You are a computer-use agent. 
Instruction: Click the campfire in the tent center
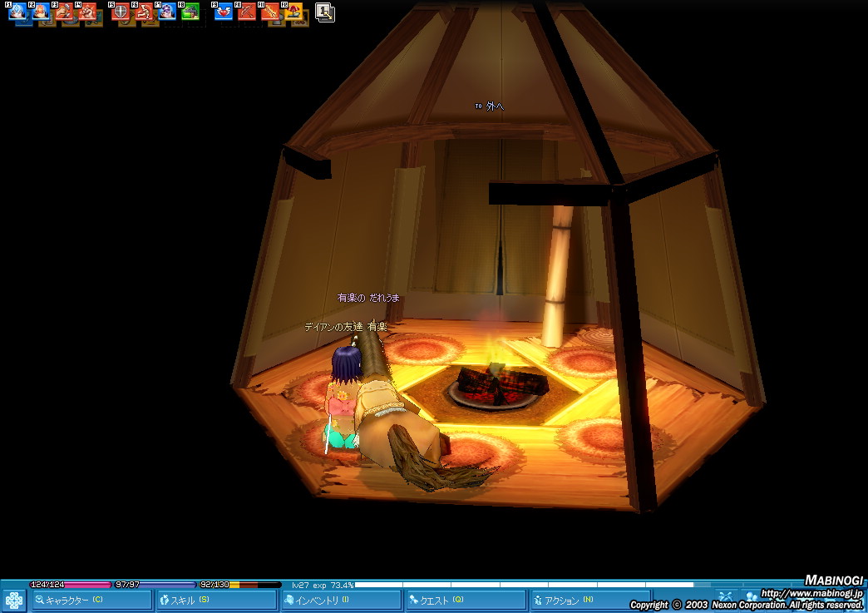click(x=496, y=385)
